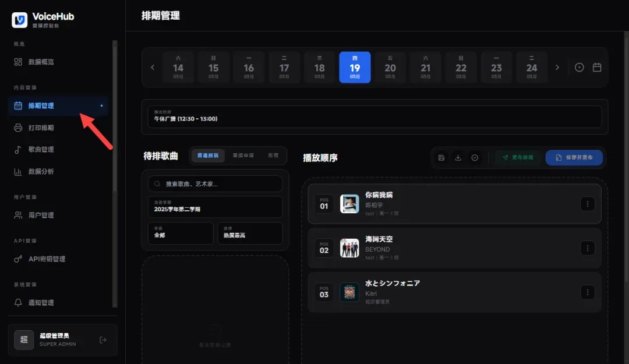Viewport: 629px width, 364px height.
Task: Select date 20 in the date strip
Action: 390,67
